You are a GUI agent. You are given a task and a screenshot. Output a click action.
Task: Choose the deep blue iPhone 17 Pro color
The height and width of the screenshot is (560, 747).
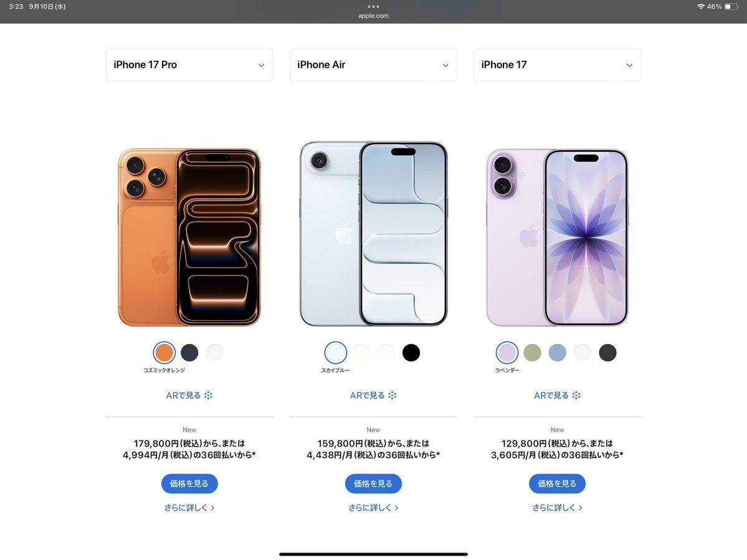click(189, 353)
